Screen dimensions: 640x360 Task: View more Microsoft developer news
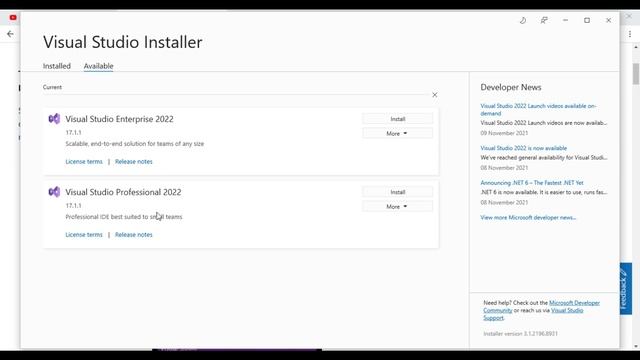[x=528, y=218]
